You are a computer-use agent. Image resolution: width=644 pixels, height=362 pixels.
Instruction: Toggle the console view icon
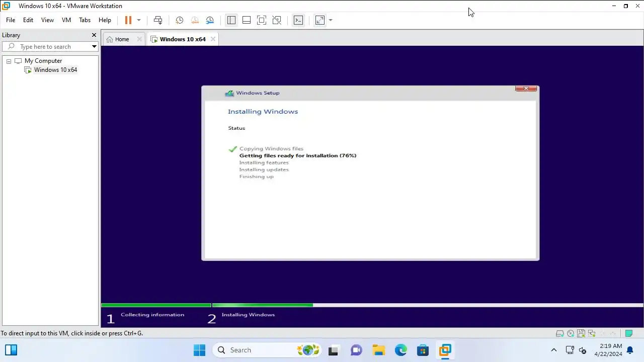click(298, 20)
